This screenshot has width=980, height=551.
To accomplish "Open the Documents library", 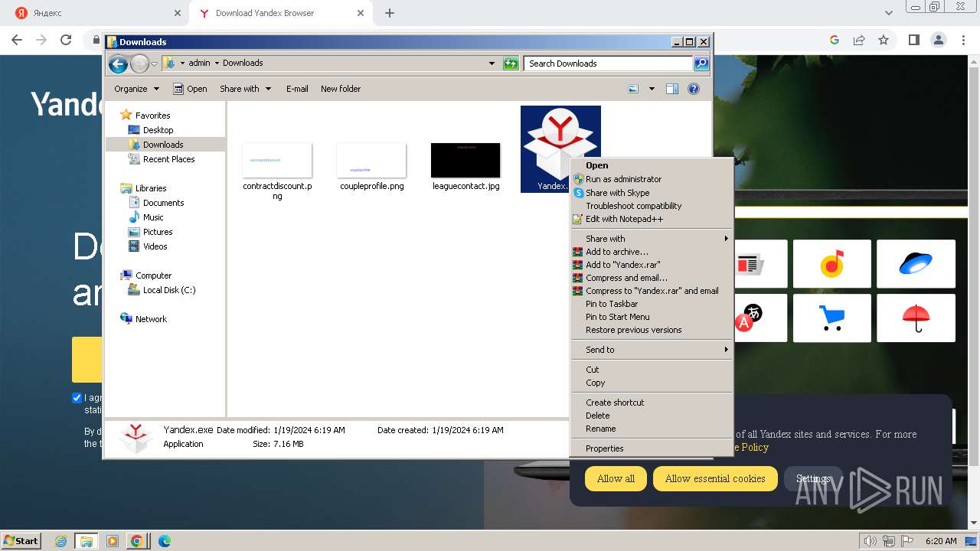I will 156,203.
